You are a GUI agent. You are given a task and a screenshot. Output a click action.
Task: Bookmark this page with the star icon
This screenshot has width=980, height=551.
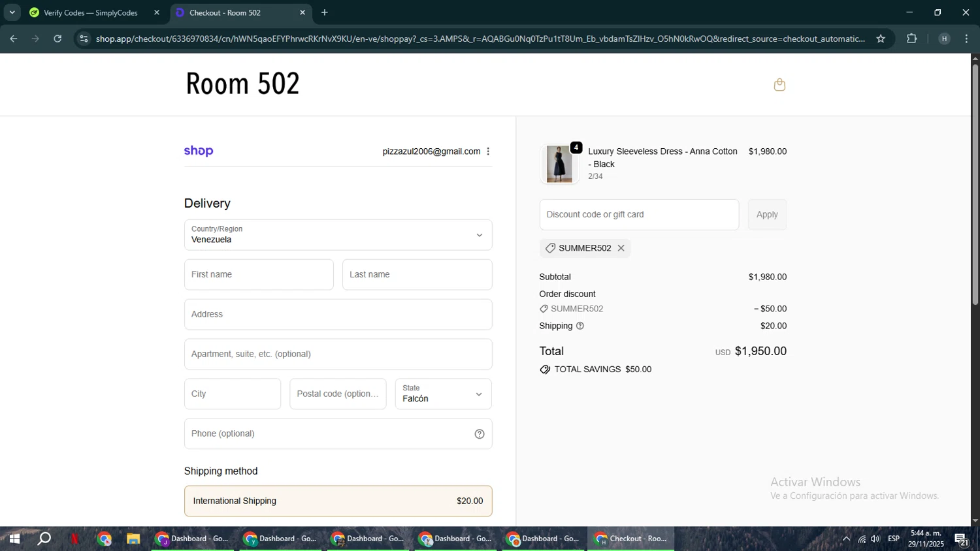[x=881, y=39]
